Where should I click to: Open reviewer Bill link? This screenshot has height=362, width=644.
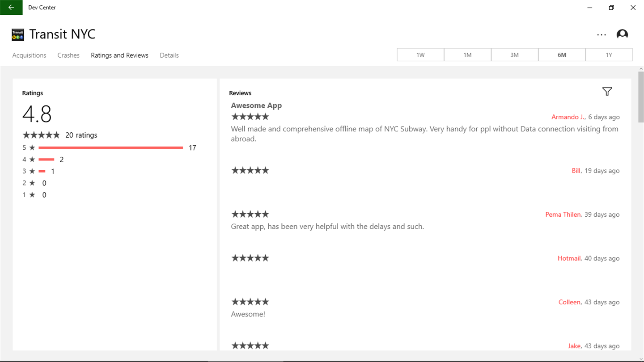point(576,171)
